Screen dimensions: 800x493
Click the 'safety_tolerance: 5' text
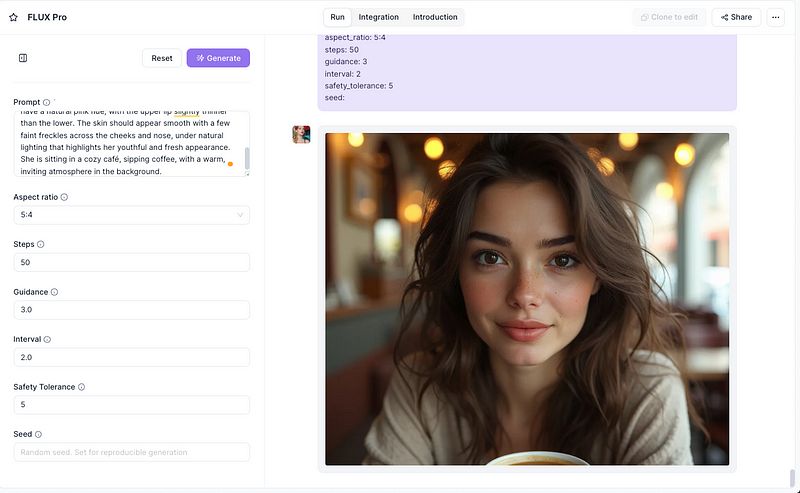359,86
